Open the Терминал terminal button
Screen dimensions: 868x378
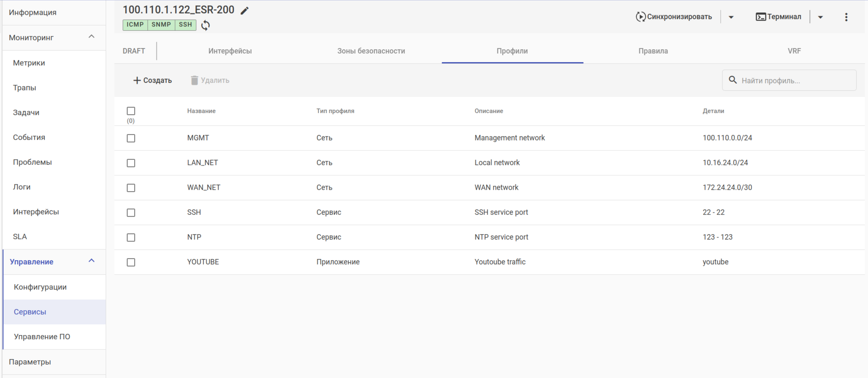click(778, 17)
